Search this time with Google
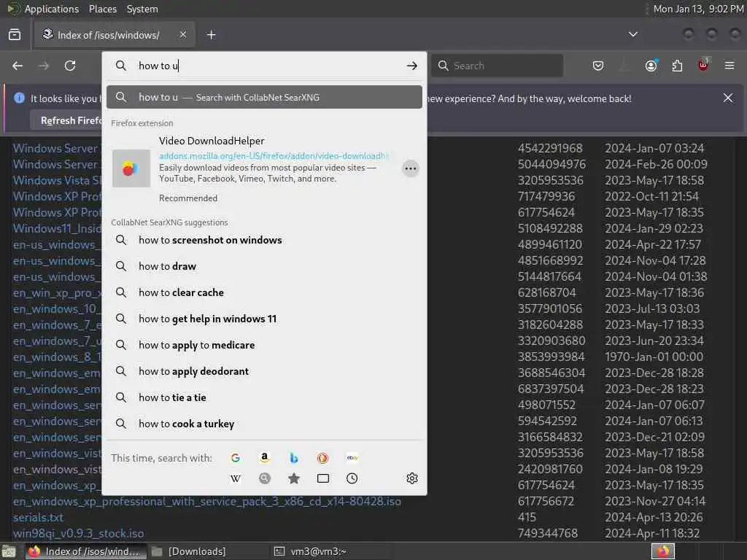Image resolution: width=747 pixels, height=560 pixels. point(236,458)
